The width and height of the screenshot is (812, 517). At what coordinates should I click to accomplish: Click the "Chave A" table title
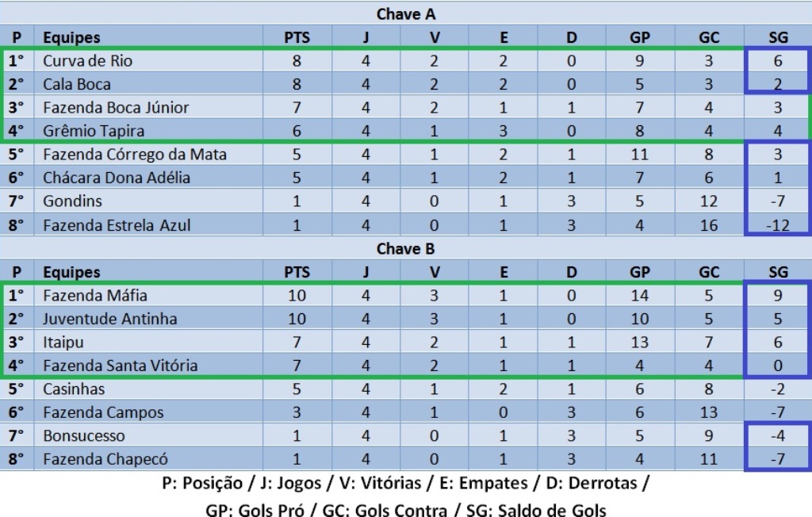coord(406,14)
